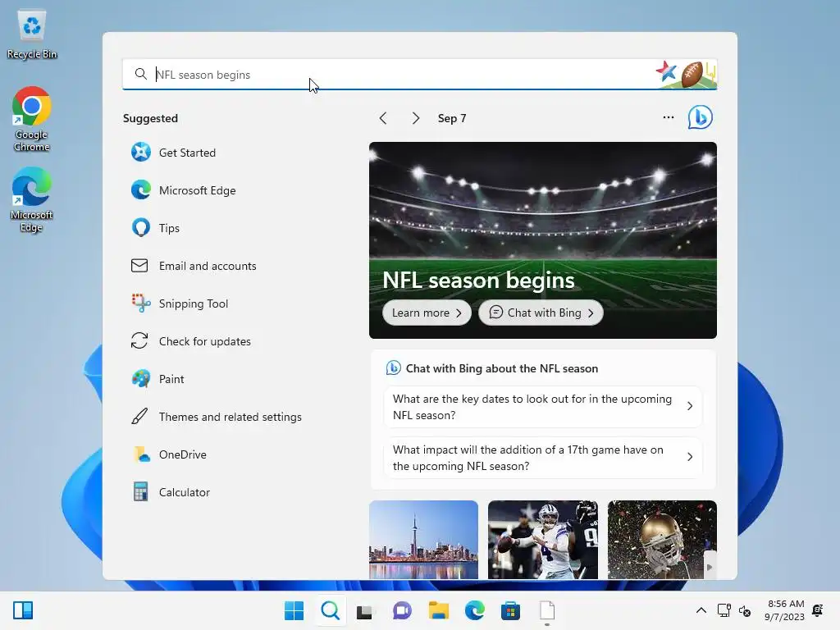Open Microsoft Edge on the taskbar
Viewport: 840px width, 630px height.
tap(474, 610)
